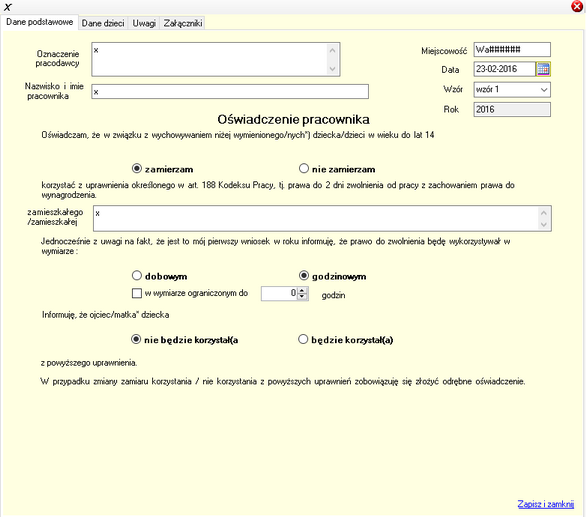Switch to the Dane dzieci tab
This screenshot has height=517, width=587.
[103, 23]
